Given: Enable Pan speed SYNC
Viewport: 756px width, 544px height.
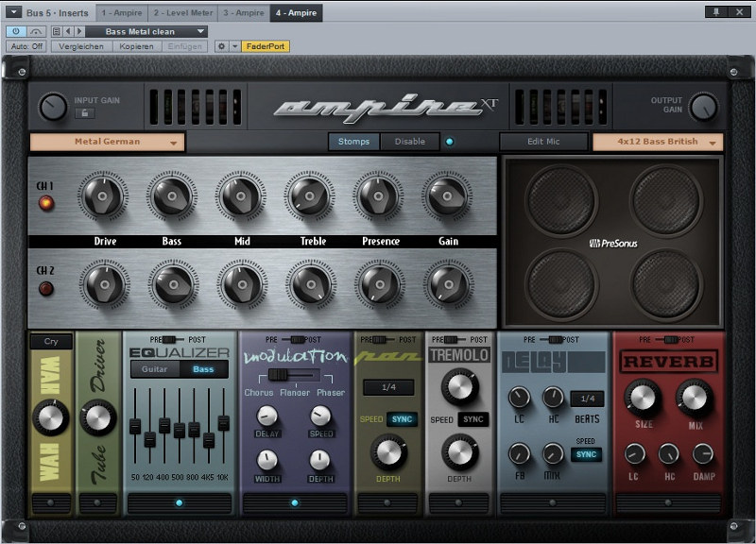Looking at the screenshot, I should pos(402,419).
